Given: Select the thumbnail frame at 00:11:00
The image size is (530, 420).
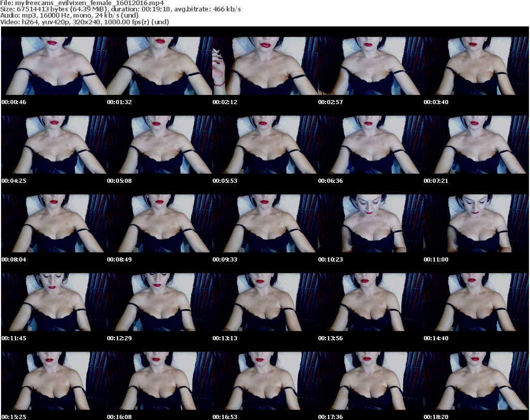Looking at the screenshot, I should click(x=476, y=224).
